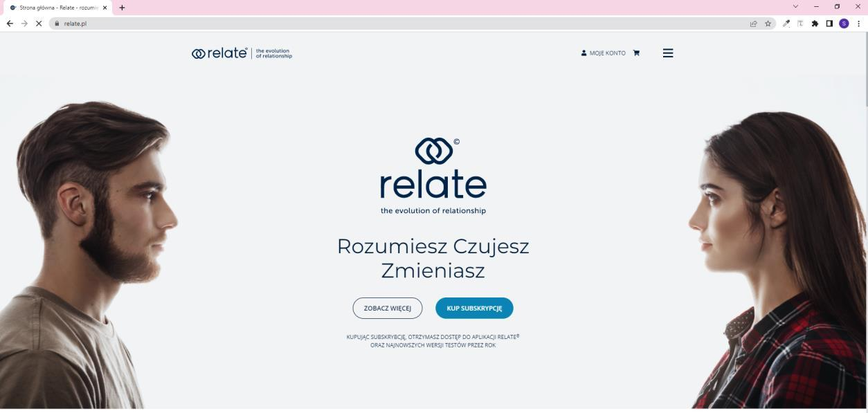Open a new browser tab
The width and height of the screenshot is (868, 413).
click(123, 8)
